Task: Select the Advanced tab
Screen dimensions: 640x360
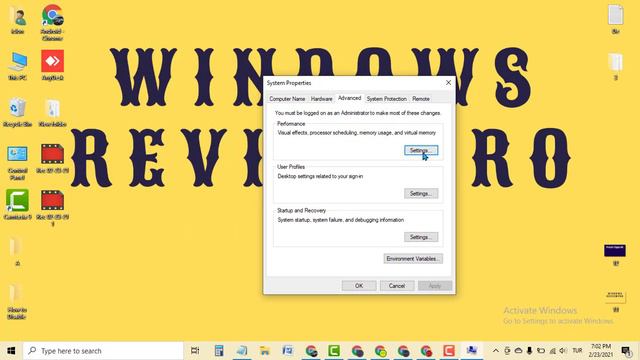Action: pos(349,98)
